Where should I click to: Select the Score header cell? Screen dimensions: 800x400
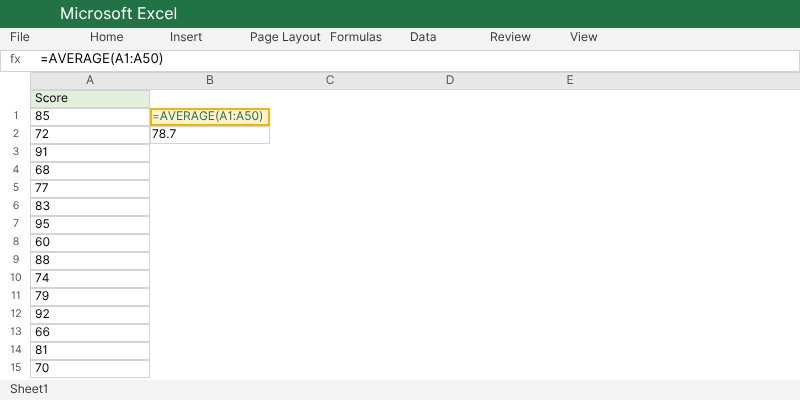click(x=90, y=99)
